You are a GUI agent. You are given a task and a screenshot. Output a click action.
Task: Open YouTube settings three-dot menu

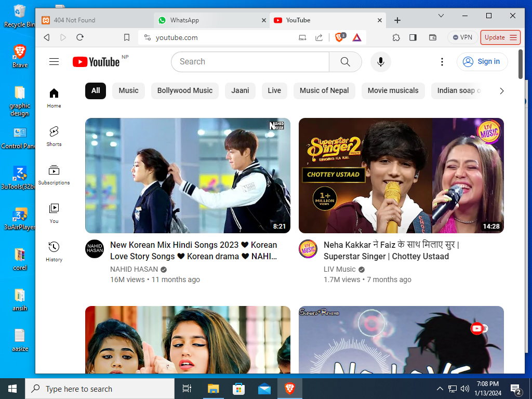pyautogui.click(x=442, y=62)
